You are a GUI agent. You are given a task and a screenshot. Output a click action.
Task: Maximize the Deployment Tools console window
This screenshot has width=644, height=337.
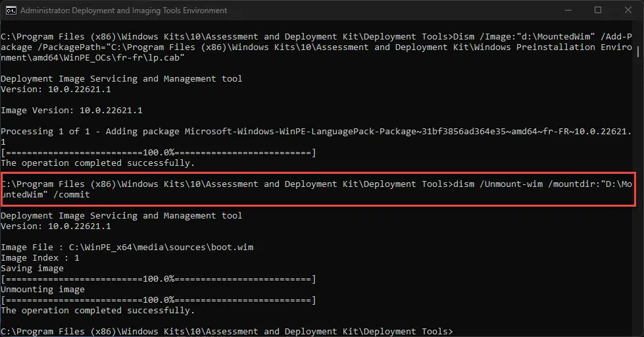[598, 11]
